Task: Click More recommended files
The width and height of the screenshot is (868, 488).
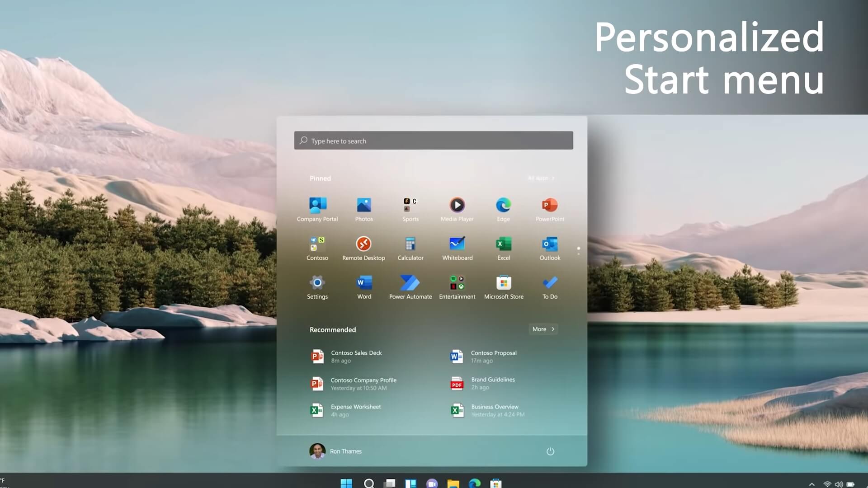Action: 543,328
